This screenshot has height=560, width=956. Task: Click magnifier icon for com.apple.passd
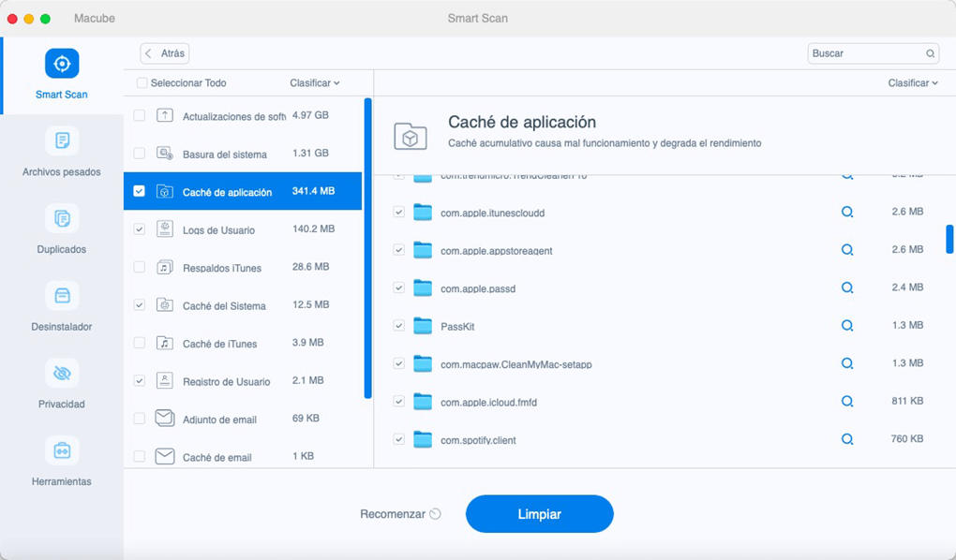click(847, 287)
